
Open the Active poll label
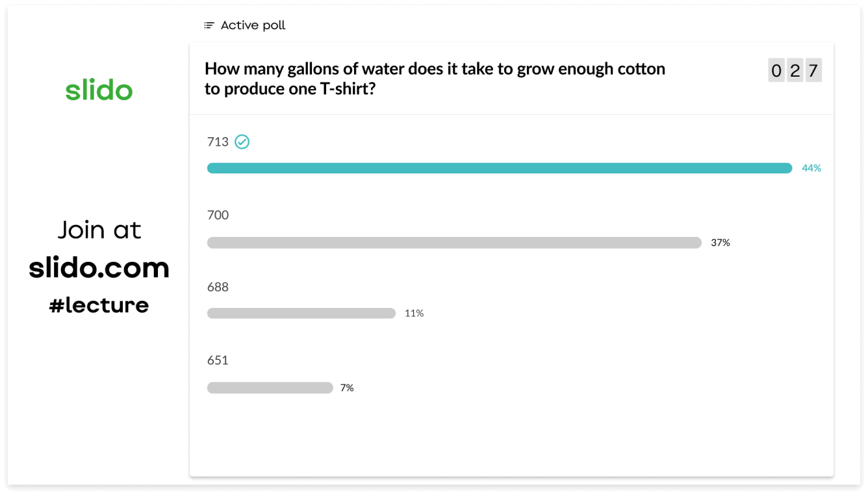[x=253, y=25]
